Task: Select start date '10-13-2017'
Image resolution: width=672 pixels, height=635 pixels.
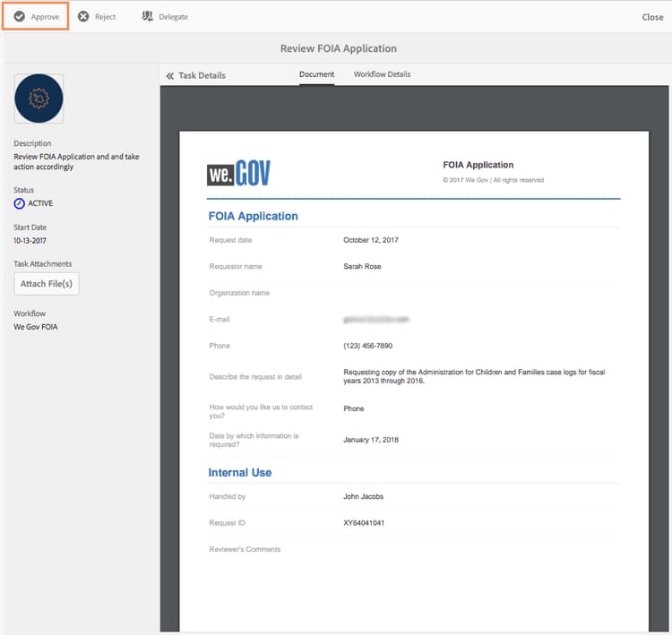Action: point(30,241)
